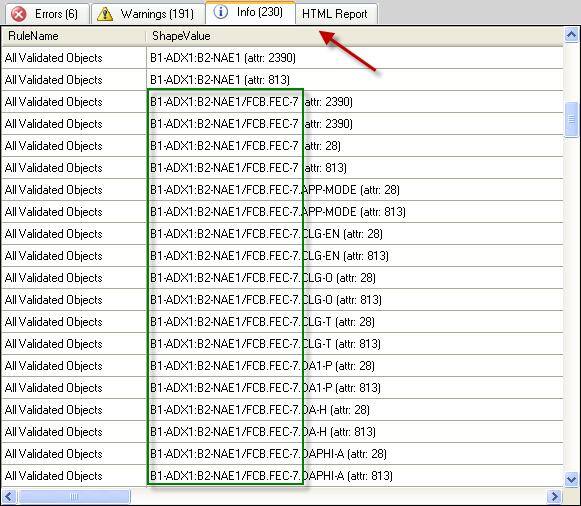Click the horizontal scrollbar right arrow

554,496
